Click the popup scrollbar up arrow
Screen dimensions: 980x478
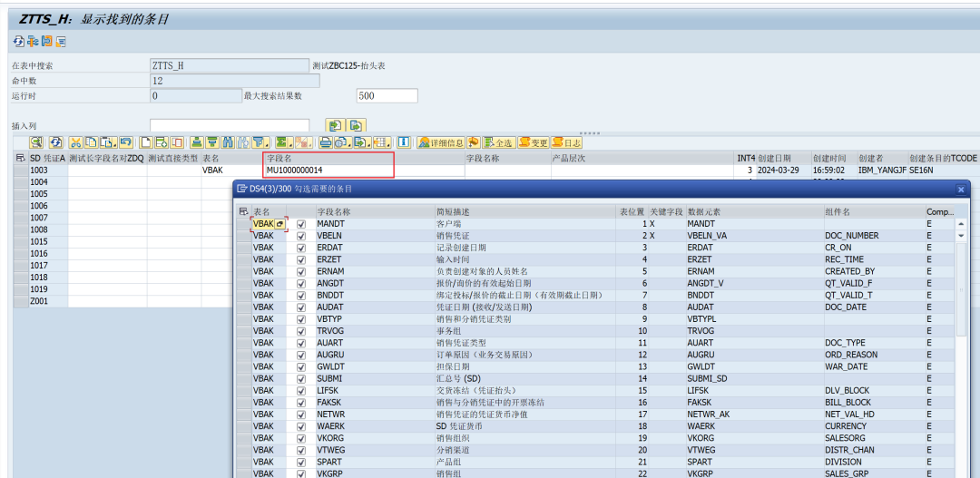[x=961, y=224]
